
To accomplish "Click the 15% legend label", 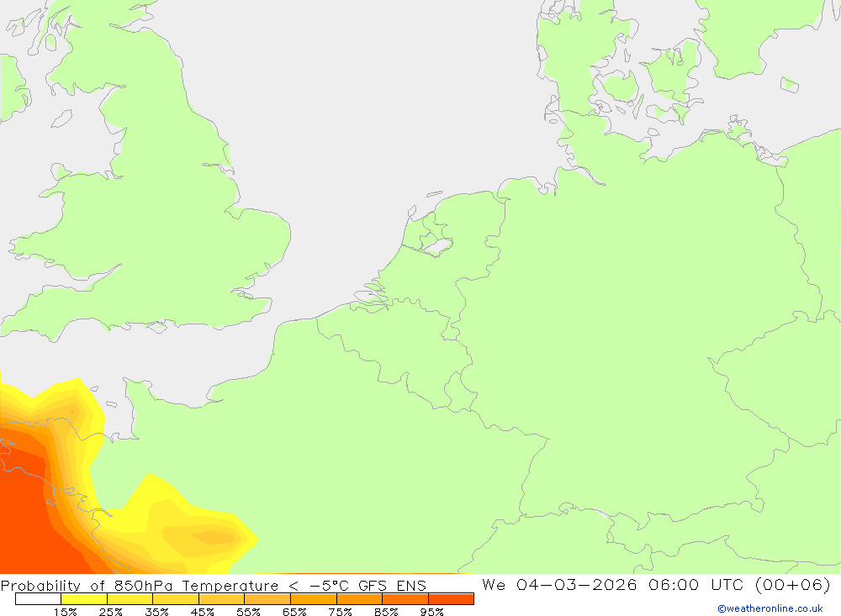I will (65, 612).
